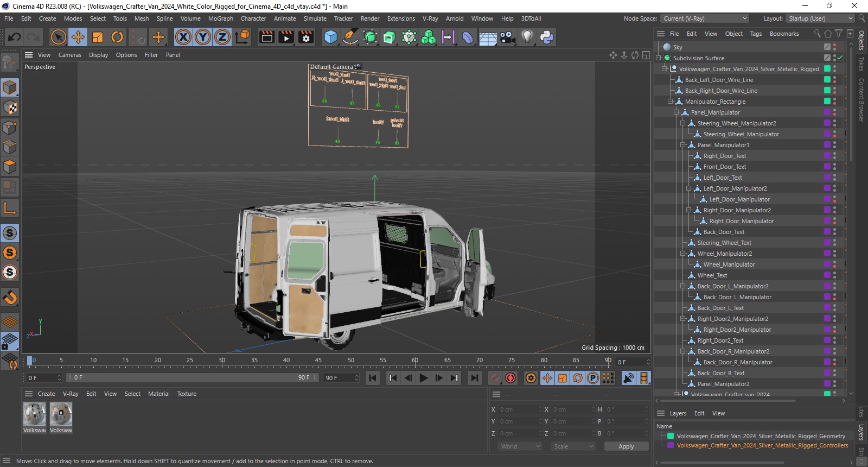The height and width of the screenshot is (467, 868).
Task: Open the Extensions menu
Action: (401, 18)
